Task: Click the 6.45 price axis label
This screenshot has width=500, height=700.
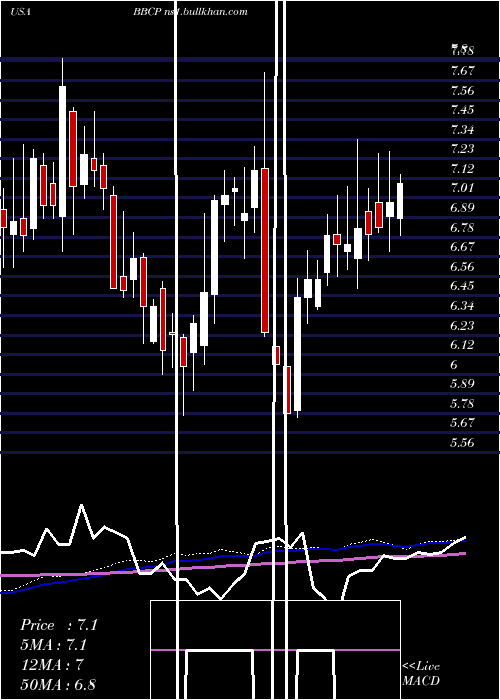Action: [462, 286]
